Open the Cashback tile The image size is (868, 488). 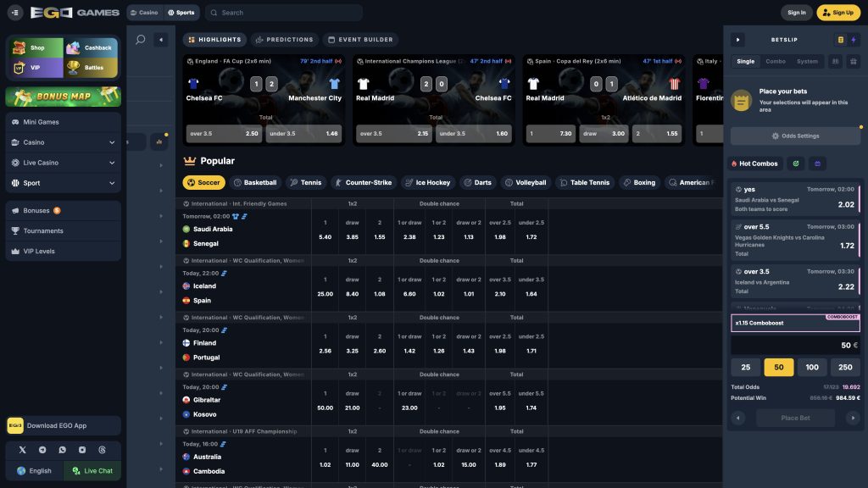pos(91,47)
